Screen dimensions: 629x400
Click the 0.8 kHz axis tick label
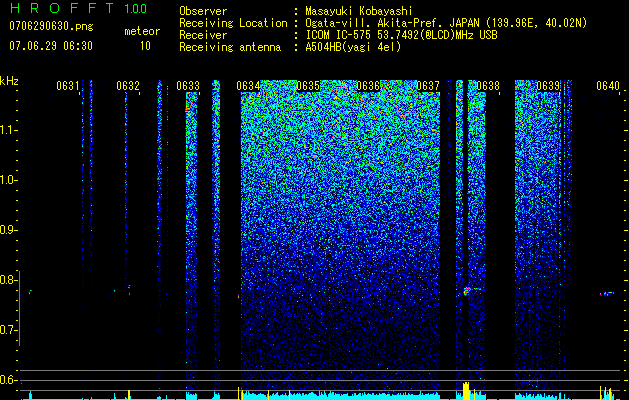click(7, 280)
